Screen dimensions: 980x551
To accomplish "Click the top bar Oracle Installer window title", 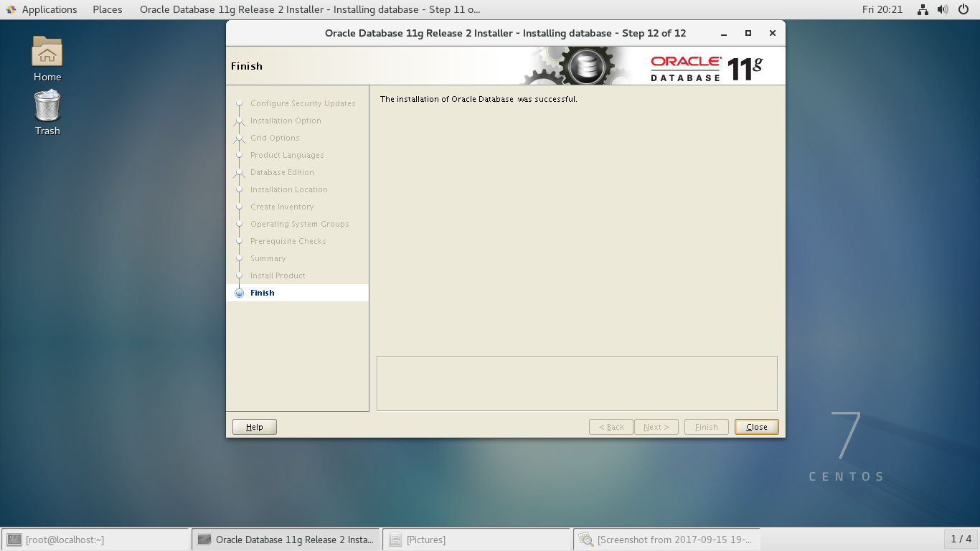I will click(310, 9).
